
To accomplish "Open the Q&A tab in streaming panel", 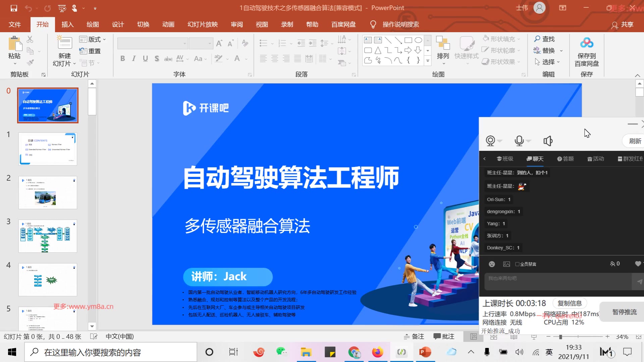I will click(566, 159).
